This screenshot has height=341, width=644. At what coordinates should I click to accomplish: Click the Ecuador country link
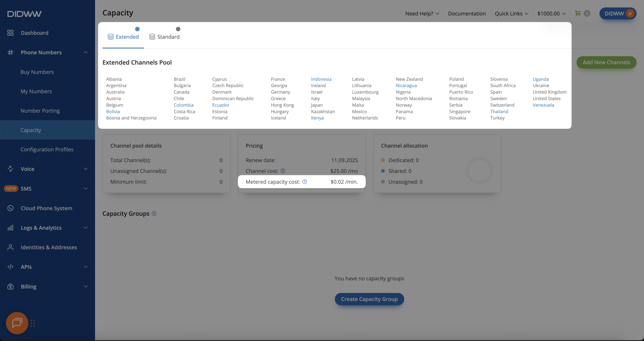click(x=220, y=105)
